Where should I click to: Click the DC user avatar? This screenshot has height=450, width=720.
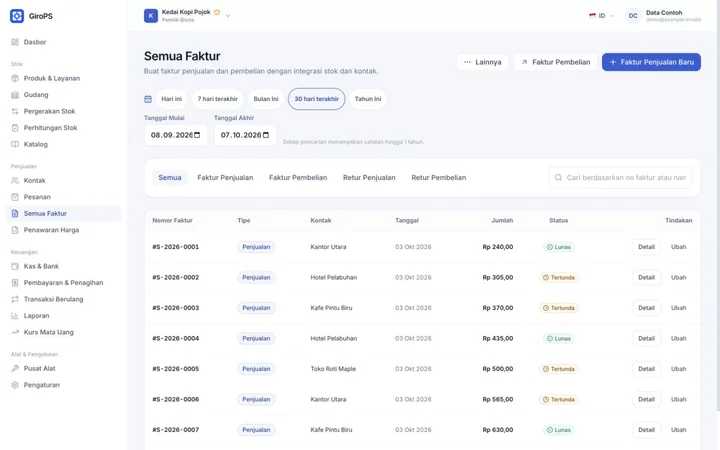pyautogui.click(x=633, y=16)
